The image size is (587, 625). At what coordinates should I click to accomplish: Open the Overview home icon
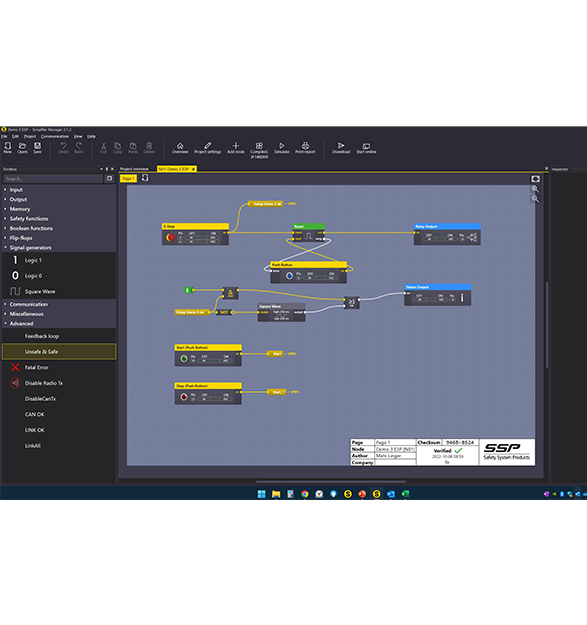180,147
